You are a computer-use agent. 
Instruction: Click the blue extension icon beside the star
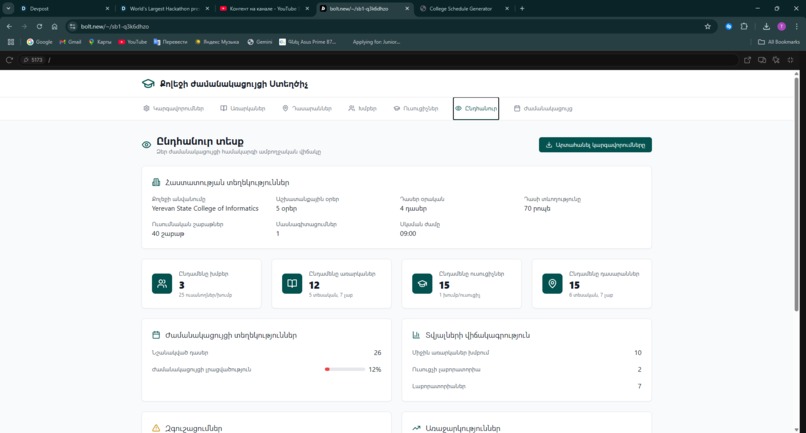pos(728,26)
